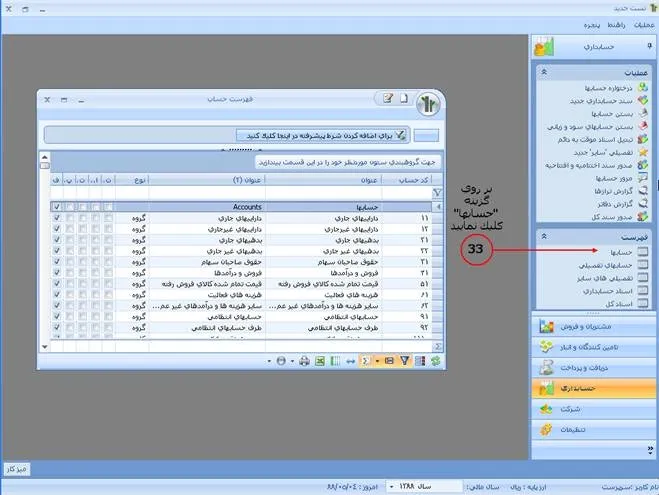Open the درختواره حسابها accounts tree icon
Viewport: 659px width, 495px height.
coord(642,87)
